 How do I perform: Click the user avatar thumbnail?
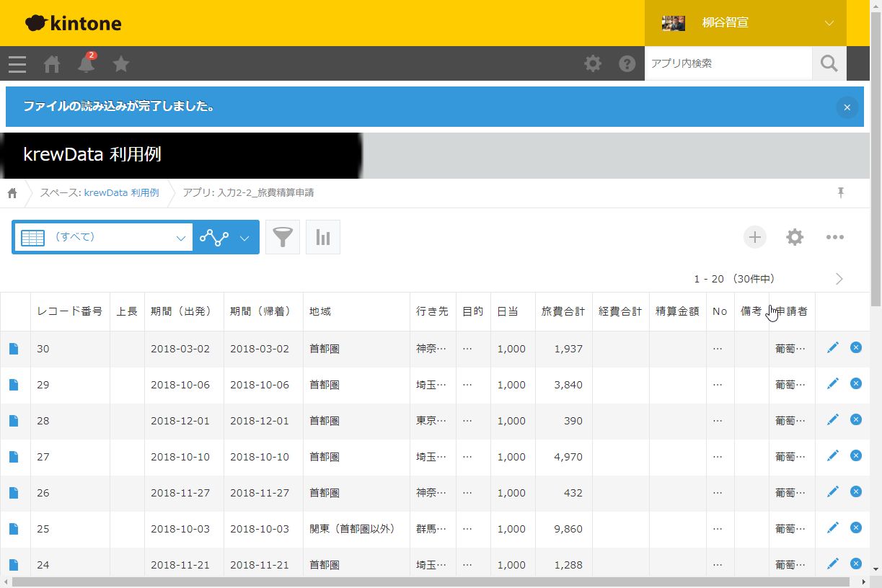pos(674,23)
